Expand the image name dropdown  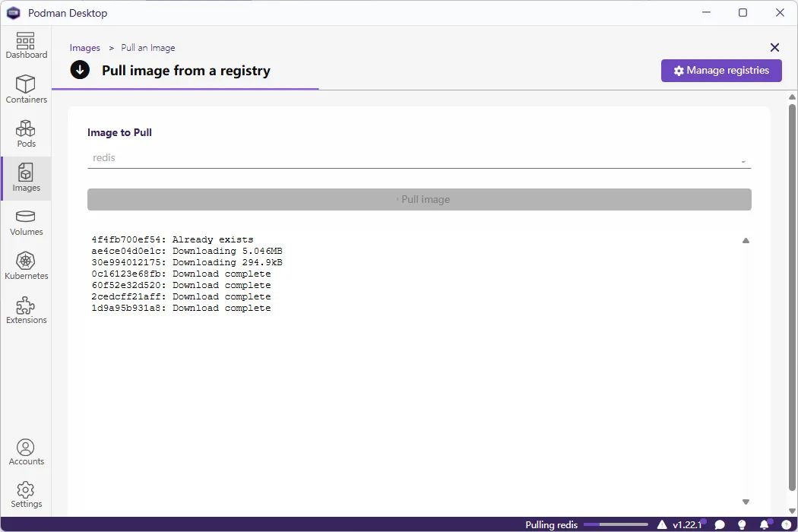click(x=743, y=160)
